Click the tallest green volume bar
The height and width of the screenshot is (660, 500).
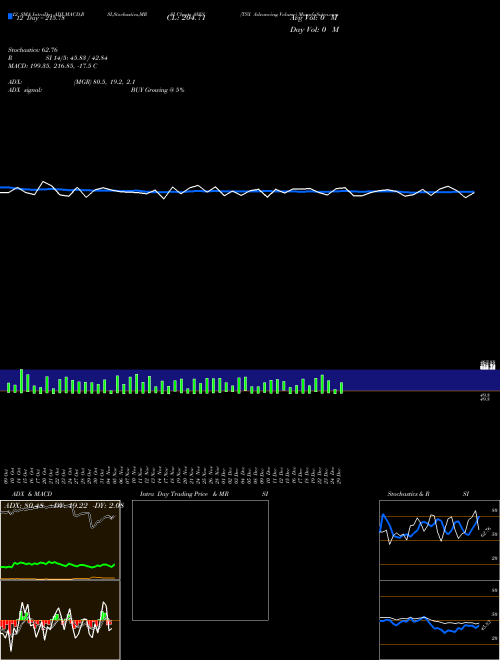[21, 381]
